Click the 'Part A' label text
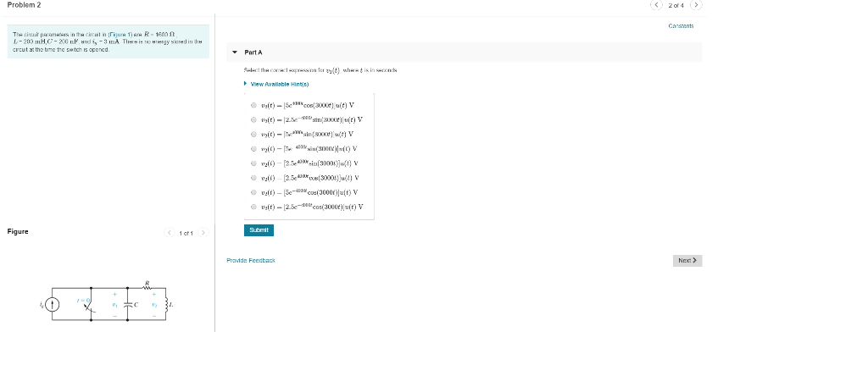Image resolution: width=868 pixels, height=387 pixels. [x=253, y=53]
